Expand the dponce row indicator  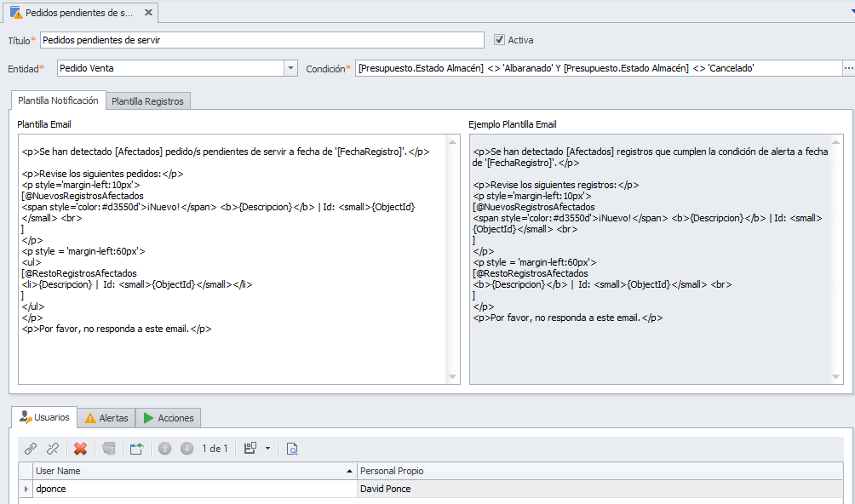pos(26,489)
